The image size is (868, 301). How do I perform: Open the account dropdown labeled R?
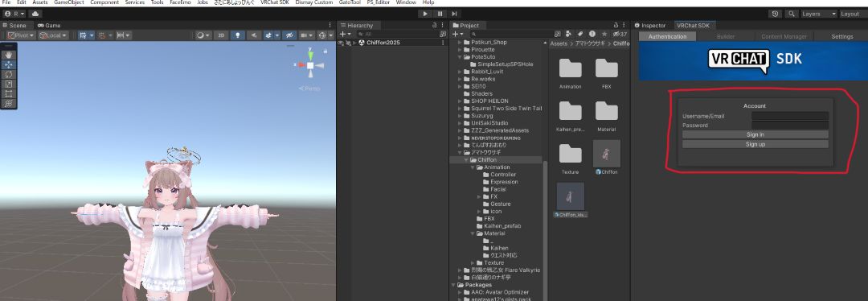[14, 14]
